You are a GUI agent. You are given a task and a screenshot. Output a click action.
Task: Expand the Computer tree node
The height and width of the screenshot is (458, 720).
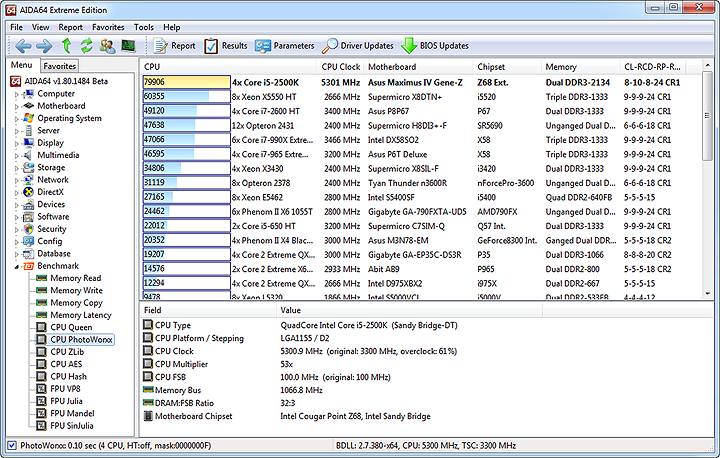[17, 94]
